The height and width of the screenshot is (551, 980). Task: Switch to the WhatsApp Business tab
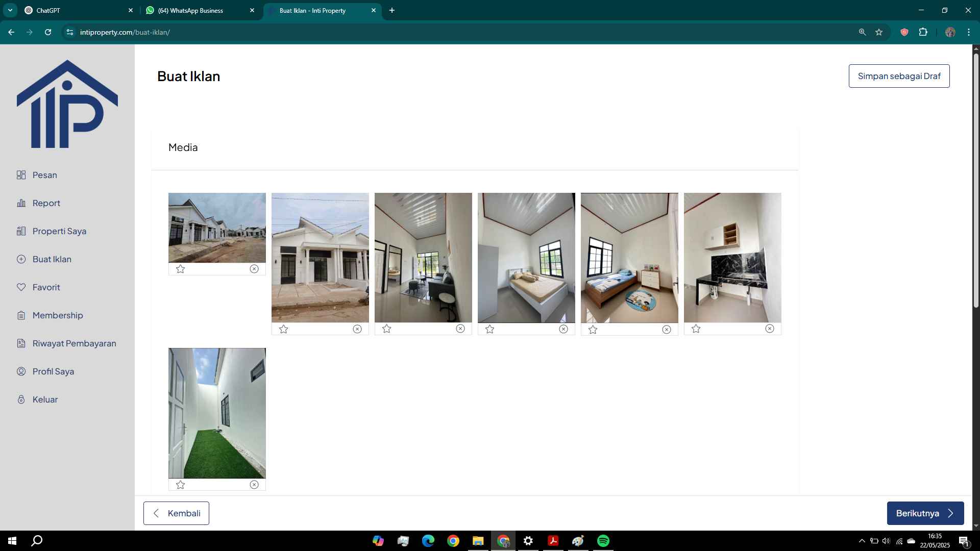(x=200, y=10)
